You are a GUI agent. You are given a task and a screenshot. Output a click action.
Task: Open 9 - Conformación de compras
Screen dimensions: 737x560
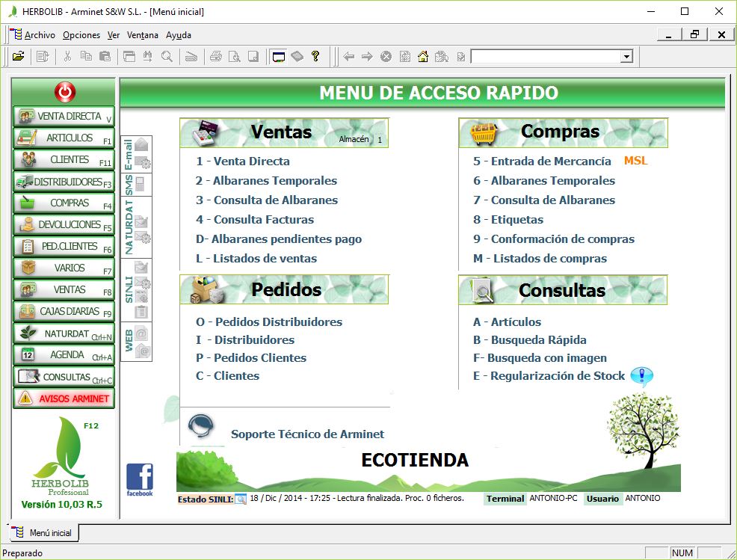click(x=554, y=239)
